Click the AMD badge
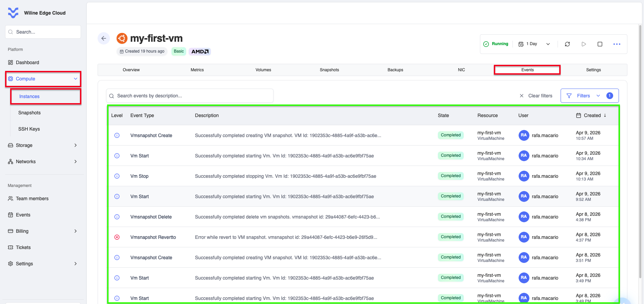This screenshot has width=644, height=304. (x=200, y=52)
